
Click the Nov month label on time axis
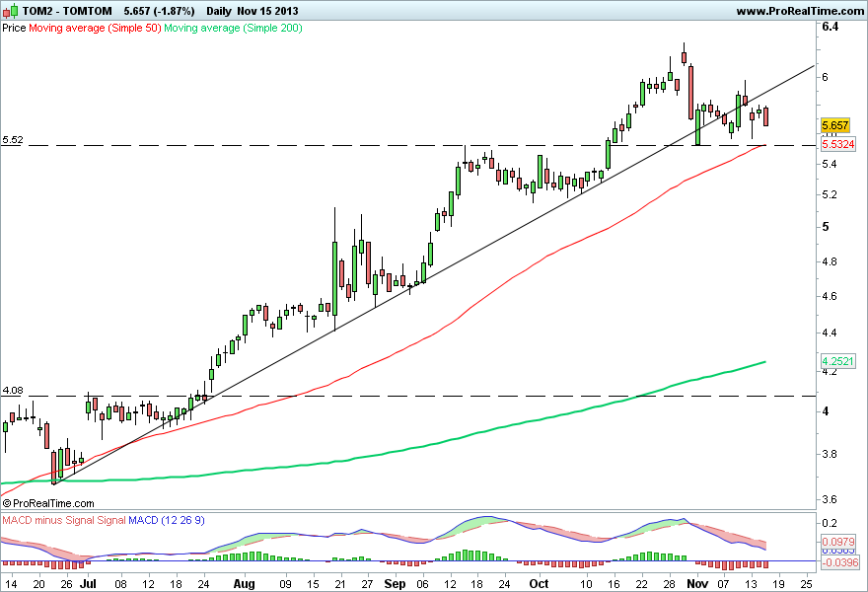697,584
